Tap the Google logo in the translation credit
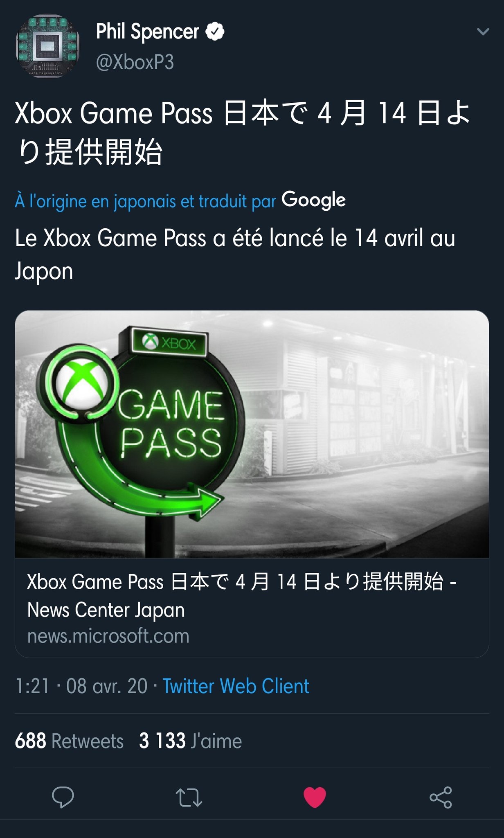504x838 pixels. (313, 200)
